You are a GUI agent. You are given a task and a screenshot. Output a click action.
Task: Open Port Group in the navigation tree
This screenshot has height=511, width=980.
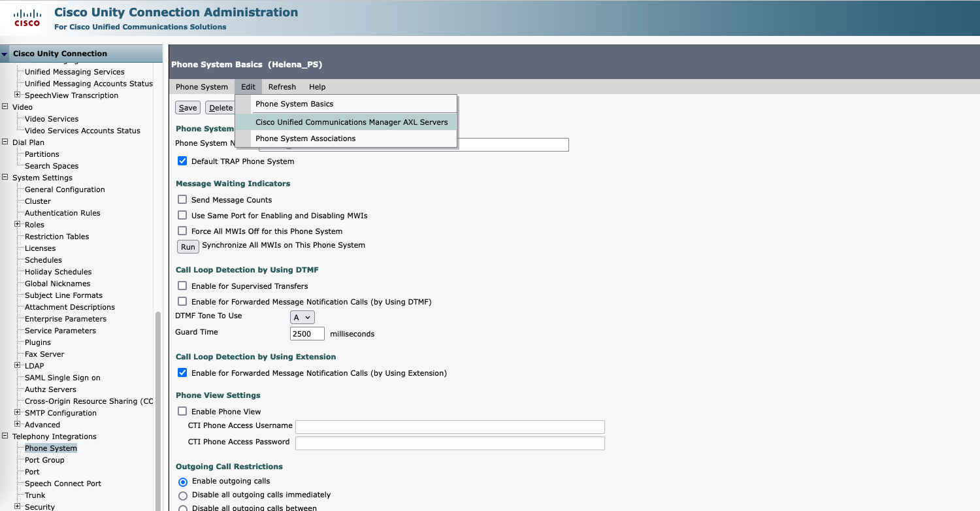pos(44,460)
